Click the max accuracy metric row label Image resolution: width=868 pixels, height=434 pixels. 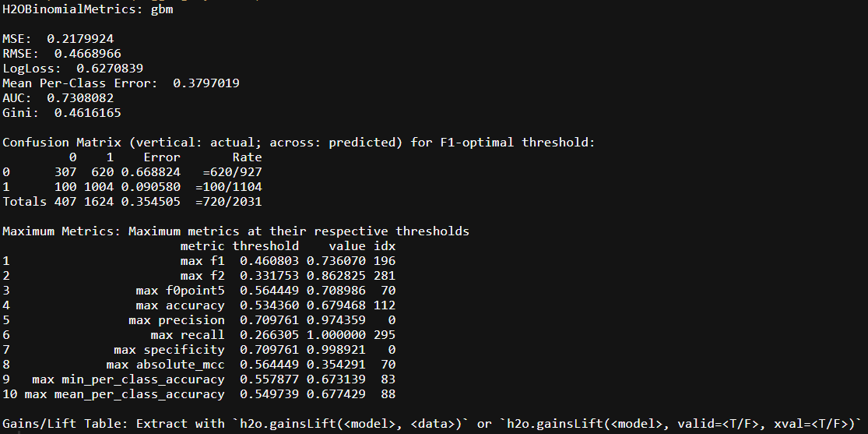click(180, 305)
